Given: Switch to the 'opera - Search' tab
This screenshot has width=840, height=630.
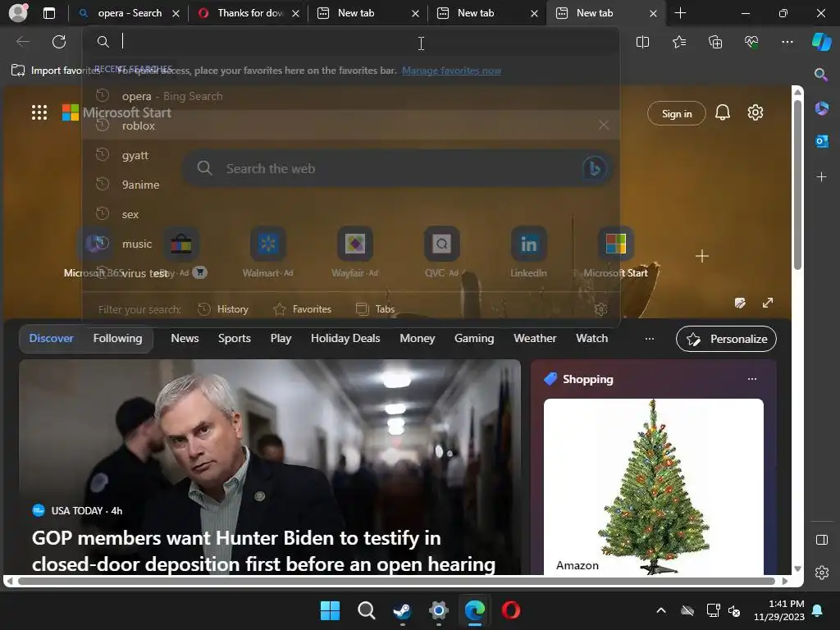Looking at the screenshot, I should tap(129, 13).
